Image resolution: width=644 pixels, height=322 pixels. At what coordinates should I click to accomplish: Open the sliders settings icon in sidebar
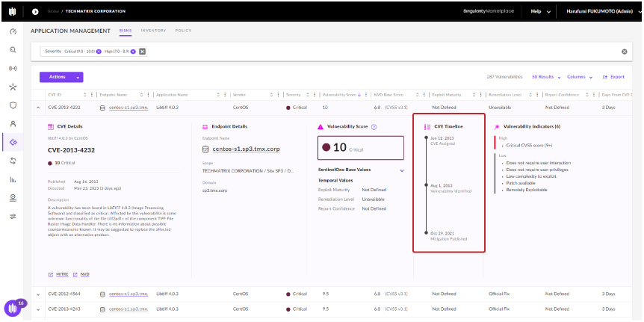click(13, 217)
